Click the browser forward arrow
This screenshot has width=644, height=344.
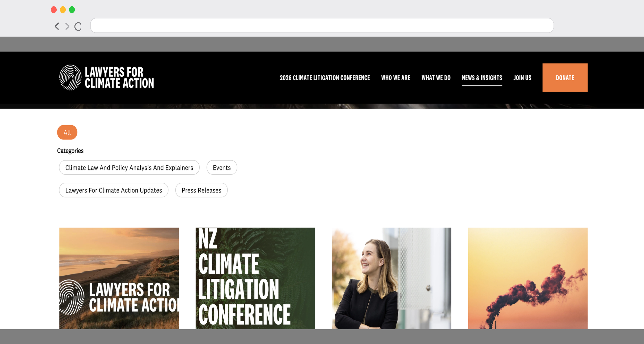(67, 26)
